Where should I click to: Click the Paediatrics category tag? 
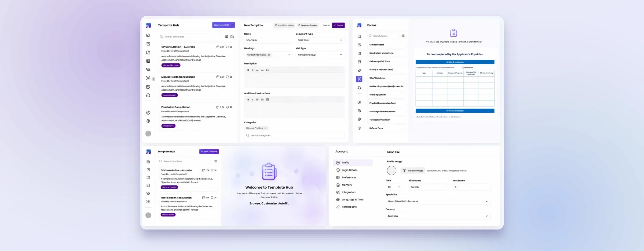(168, 126)
